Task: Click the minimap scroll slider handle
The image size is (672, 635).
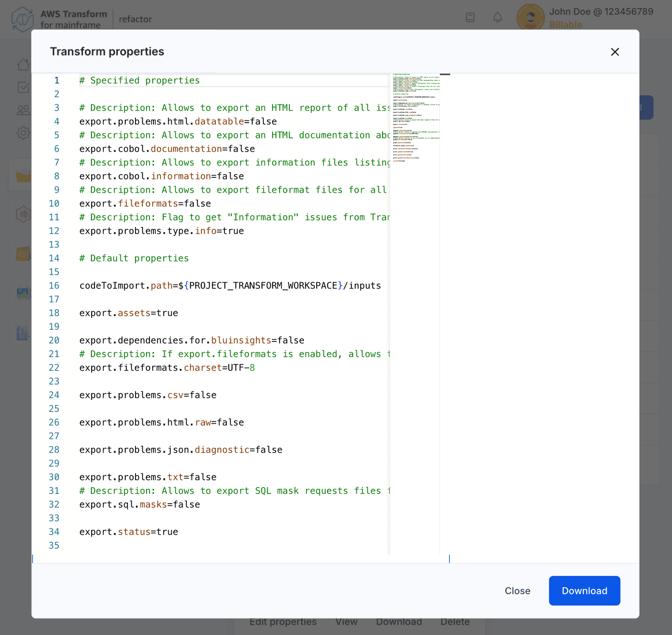Action: (445, 74)
